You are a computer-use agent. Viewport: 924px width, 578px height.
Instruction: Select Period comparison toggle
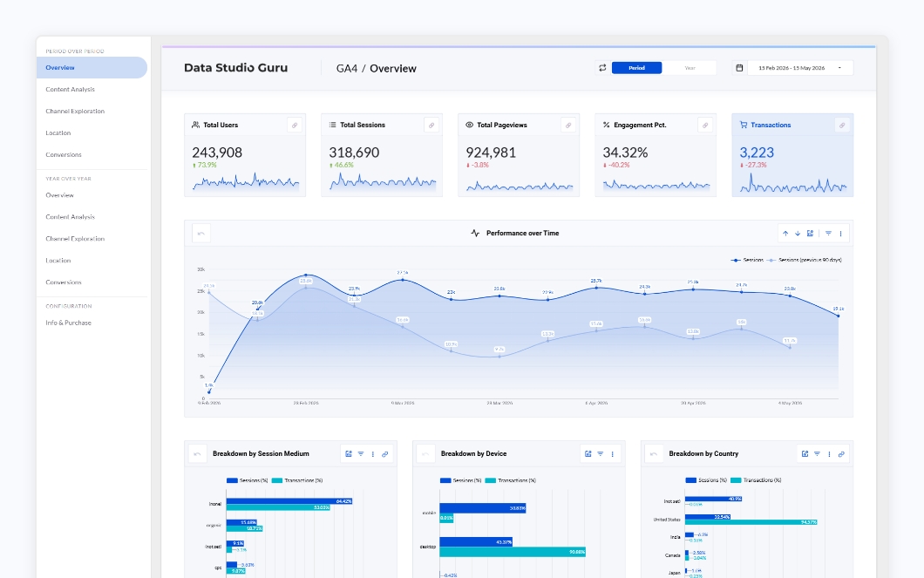[636, 68]
